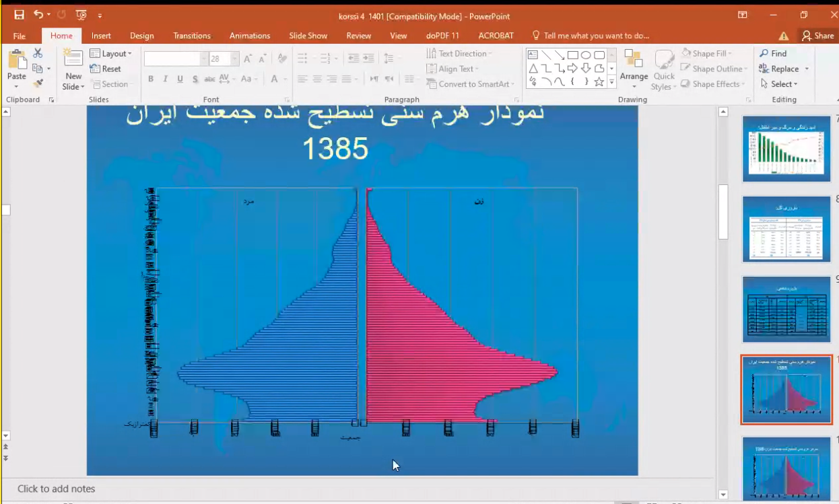Activate the Format Painter brush
The width and height of the screenshot is (839, 504).
(x=38, y=83)
